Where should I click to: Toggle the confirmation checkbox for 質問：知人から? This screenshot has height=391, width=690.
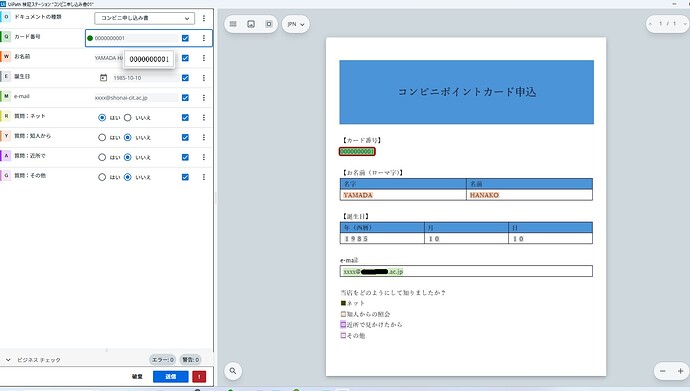(185, 137)
